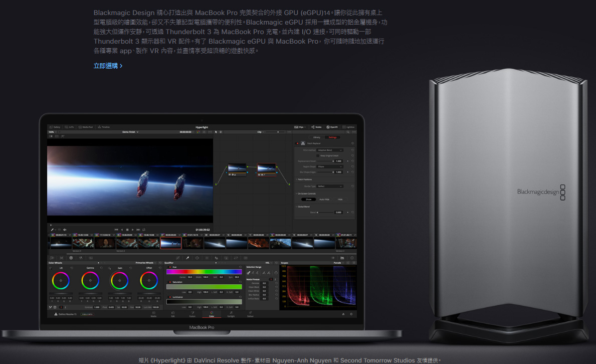Screen dimensions: 596x364
Task: Open the Lightbox view
Action: point(348,127)
